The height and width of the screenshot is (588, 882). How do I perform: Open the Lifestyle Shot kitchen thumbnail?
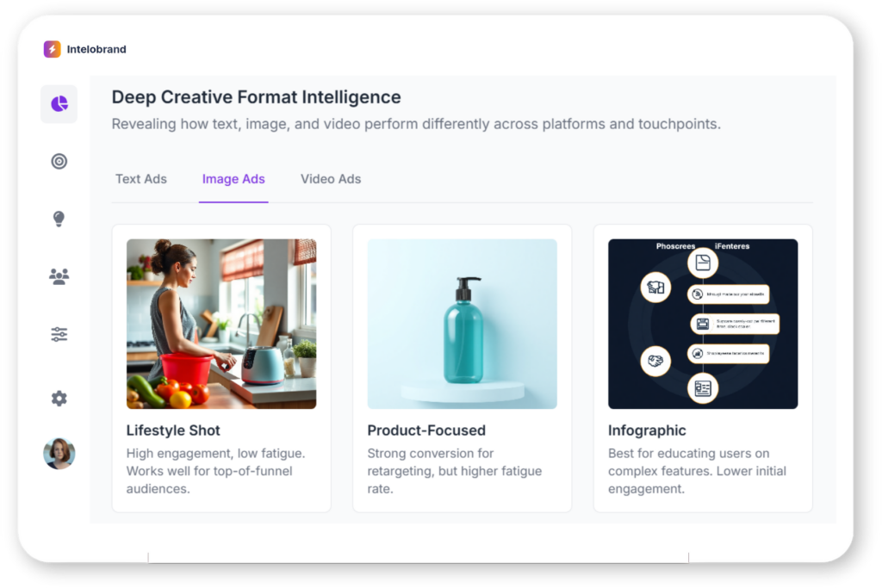(x=221, y=324)
